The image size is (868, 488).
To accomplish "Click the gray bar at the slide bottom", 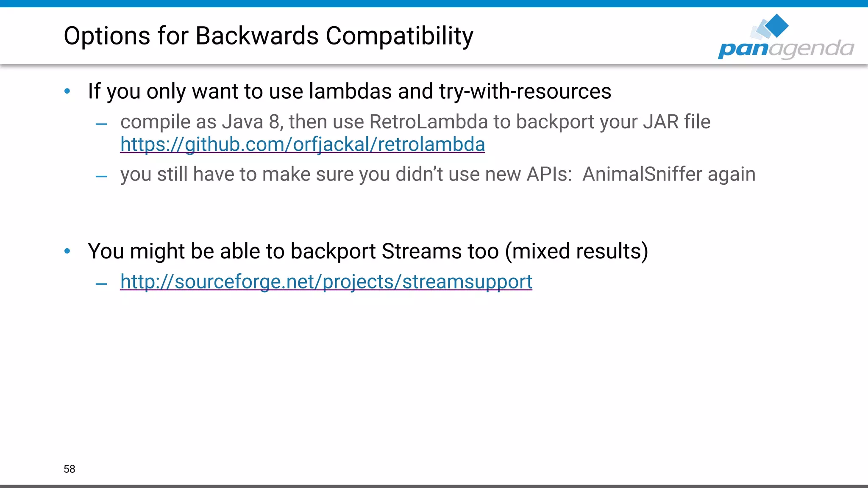I will (434, 486).
